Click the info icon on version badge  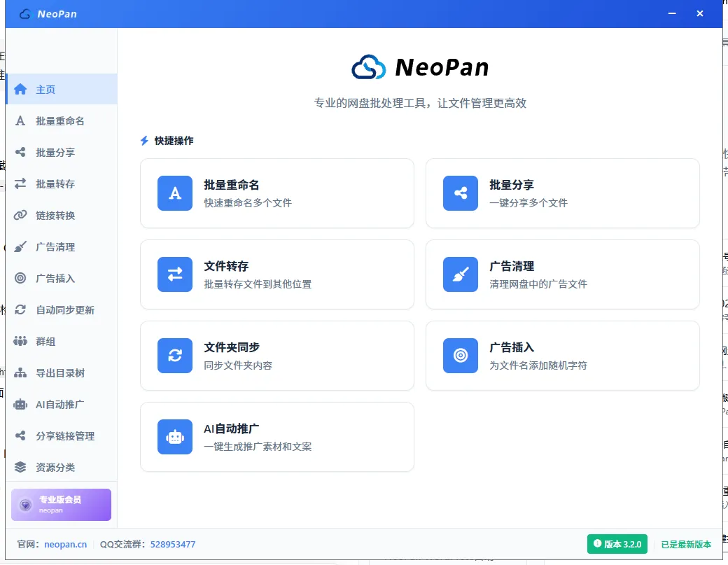pyautogui.click(x=598, y=543)
